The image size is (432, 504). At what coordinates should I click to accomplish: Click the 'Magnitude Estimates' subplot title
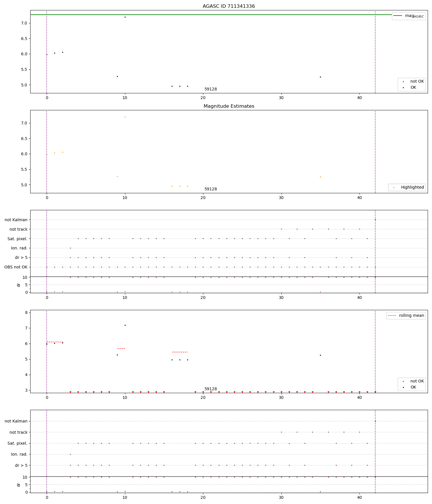click(229, 106)
